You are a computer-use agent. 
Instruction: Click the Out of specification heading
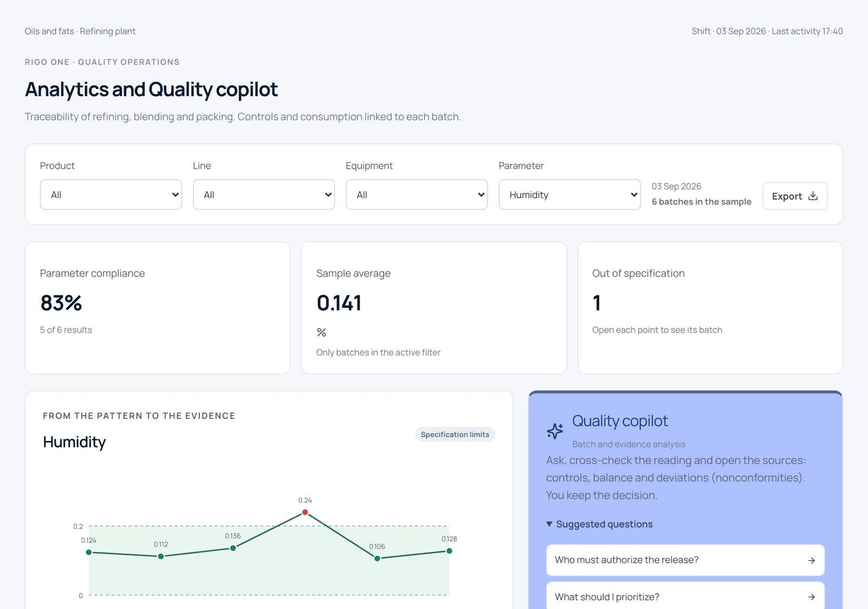click(x=639, y=274)
